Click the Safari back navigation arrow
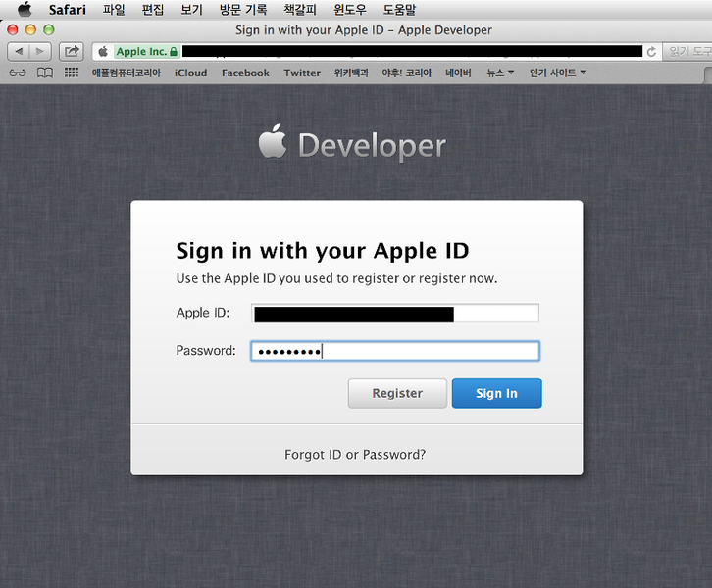Viewport: 712px width, 588px height. (x=19, y=51)
